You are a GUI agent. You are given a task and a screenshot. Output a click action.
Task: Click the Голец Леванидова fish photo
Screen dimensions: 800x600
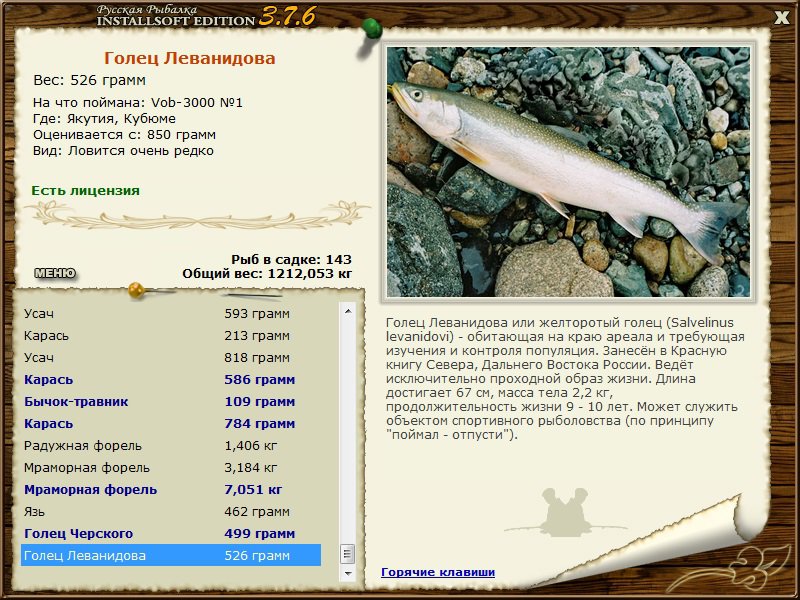(568, 172)
